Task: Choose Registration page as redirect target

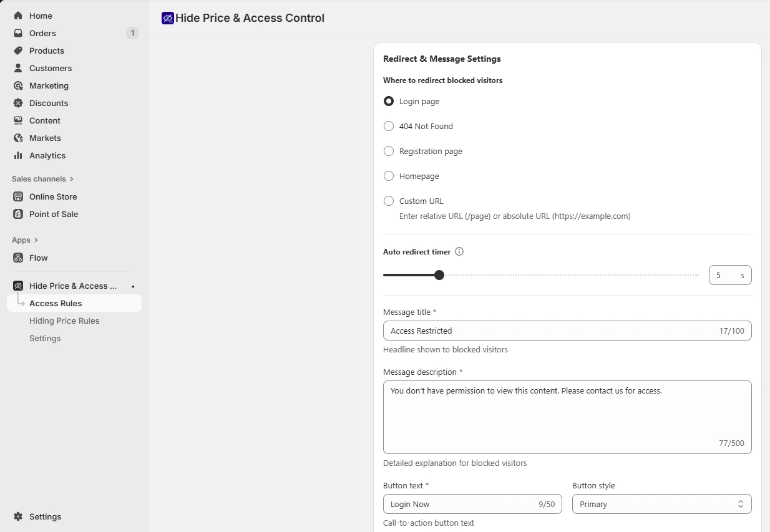Action: pos(388,151)
